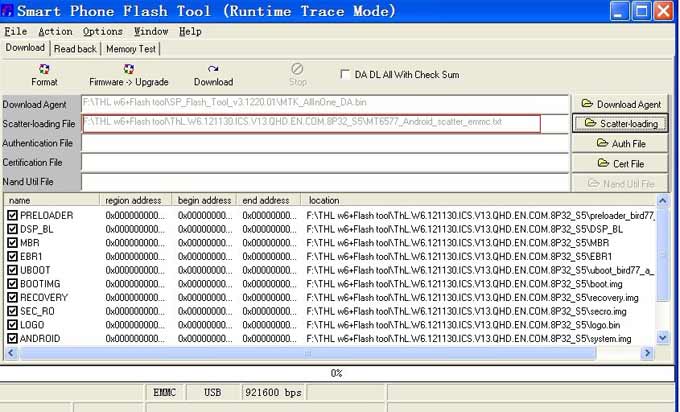Uncheck the EBR1 partition checkbox
Image resolution: width=680 pixels, height=412 pixels.
(13, 256)
